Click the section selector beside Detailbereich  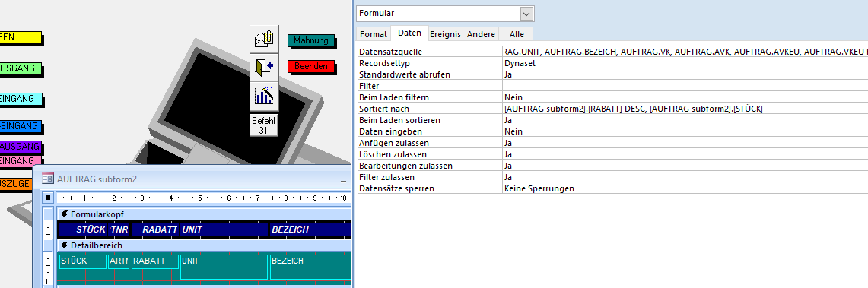coord(48,245)
